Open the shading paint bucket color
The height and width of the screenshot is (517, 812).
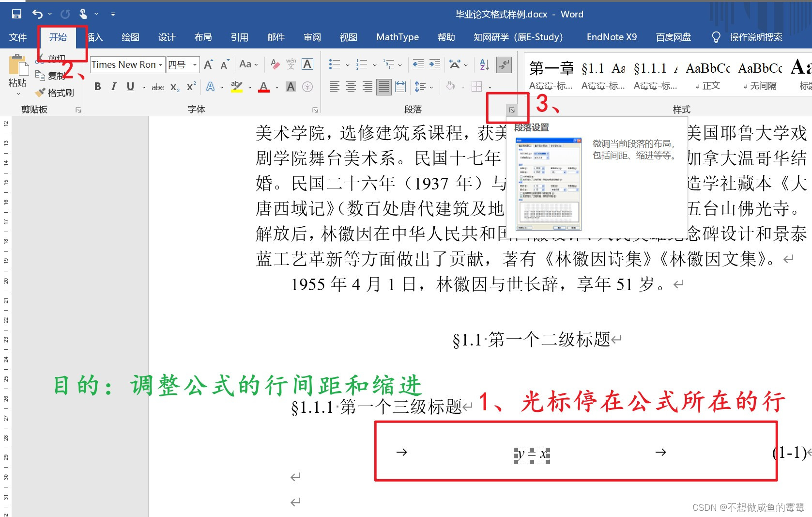[450, 87]
